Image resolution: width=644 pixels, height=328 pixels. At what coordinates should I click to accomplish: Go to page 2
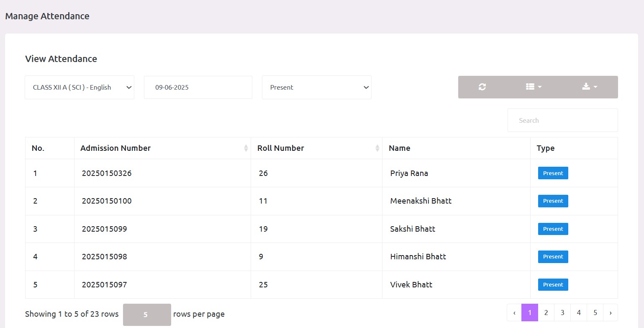(x=546, y=313)
